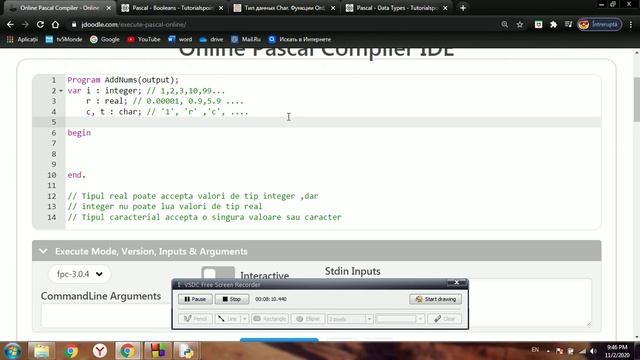
Task: Click 'Program AddNums(output);' on line 1
Action: 123,80
